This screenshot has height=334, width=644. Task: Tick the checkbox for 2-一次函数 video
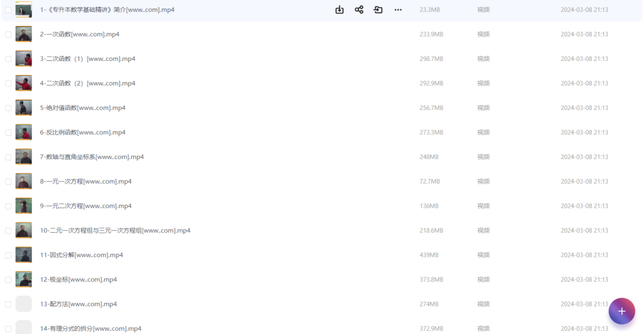(8, 35)
